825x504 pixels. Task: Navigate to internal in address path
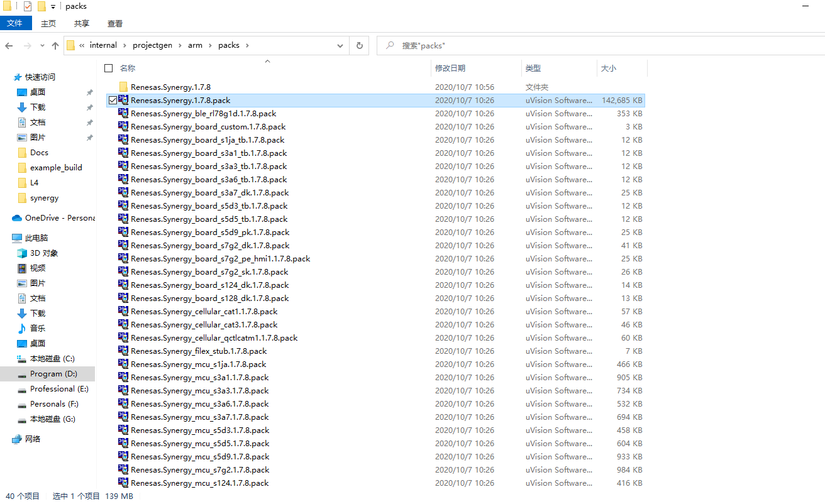103,45
